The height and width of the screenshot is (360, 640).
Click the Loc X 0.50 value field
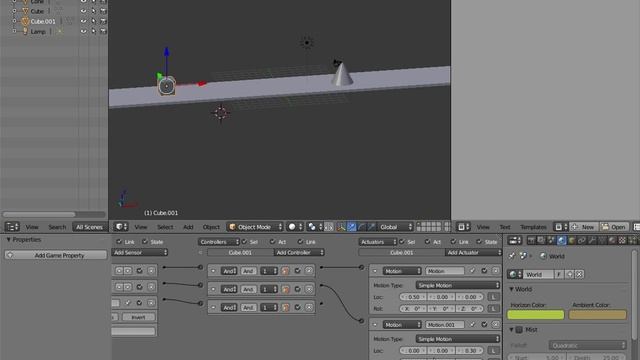pyautogui.click(x=413, y=297)
